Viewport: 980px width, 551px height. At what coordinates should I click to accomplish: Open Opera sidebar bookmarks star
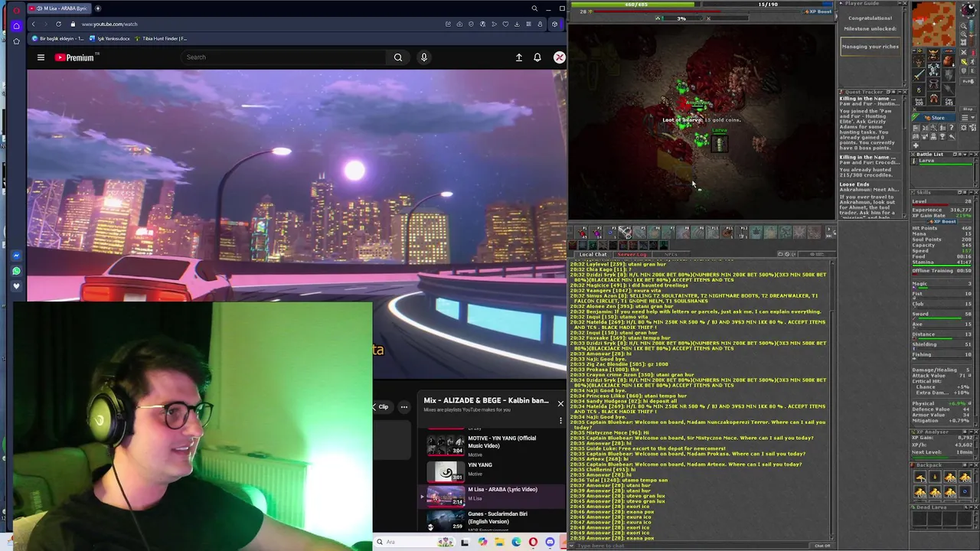tap(16, 41)
